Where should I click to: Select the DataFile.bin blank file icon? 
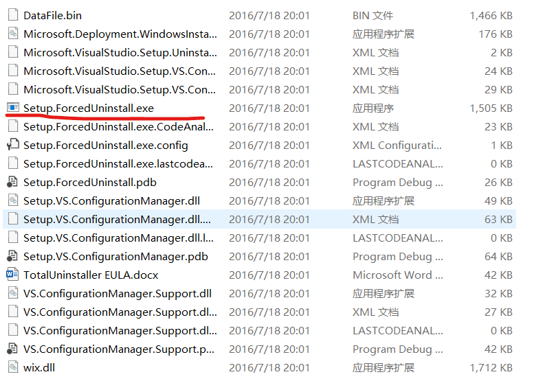click(13, 15)
